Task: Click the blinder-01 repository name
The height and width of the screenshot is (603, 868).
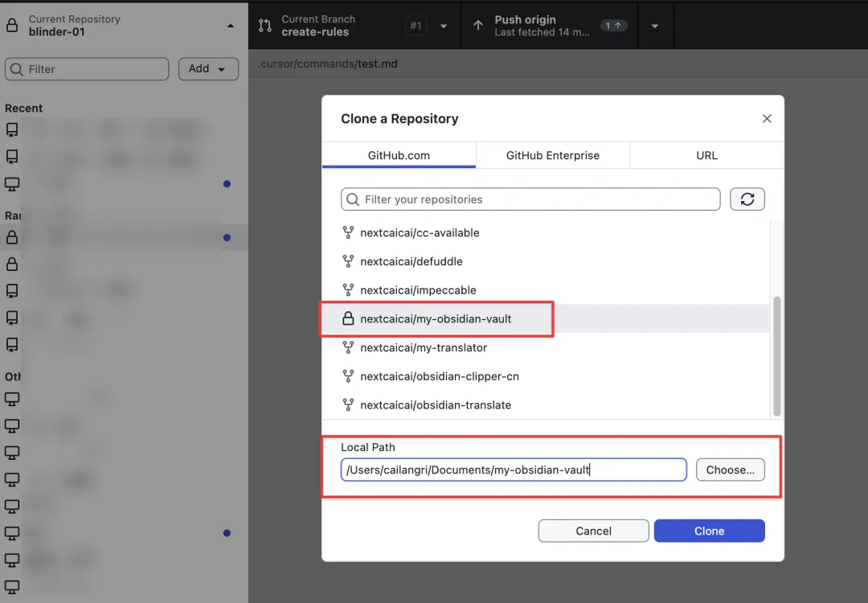Action: point(56,32)
